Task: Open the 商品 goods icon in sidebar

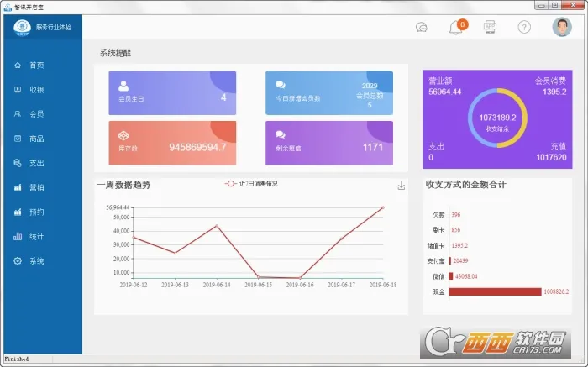Action: (18, 139)
